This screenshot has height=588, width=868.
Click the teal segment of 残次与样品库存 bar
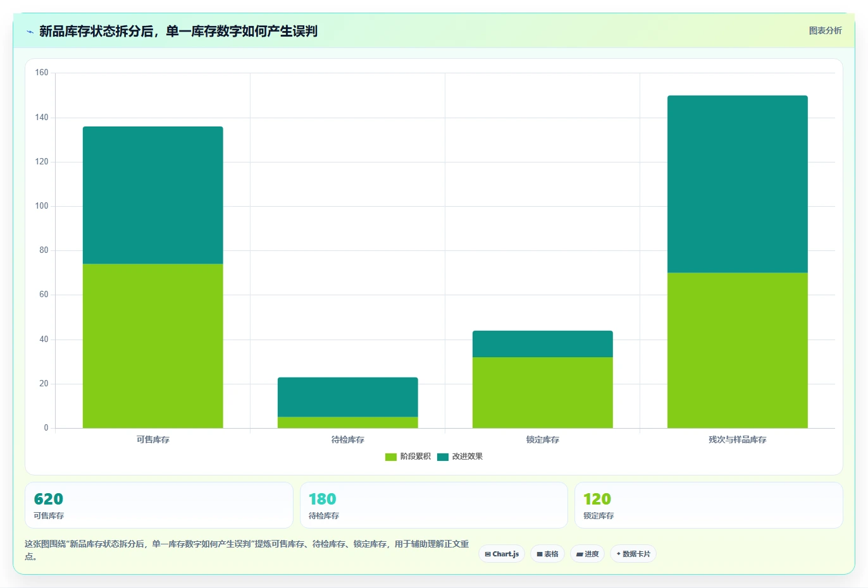[738, 184]
